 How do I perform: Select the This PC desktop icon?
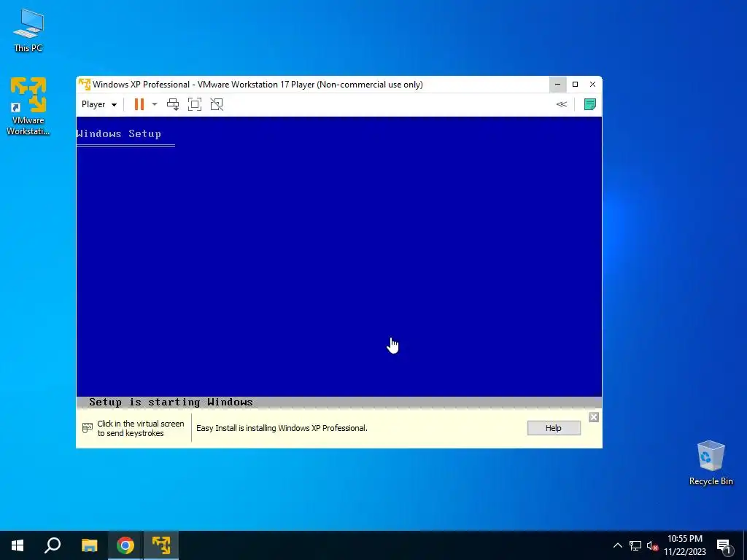pos(28,30)
